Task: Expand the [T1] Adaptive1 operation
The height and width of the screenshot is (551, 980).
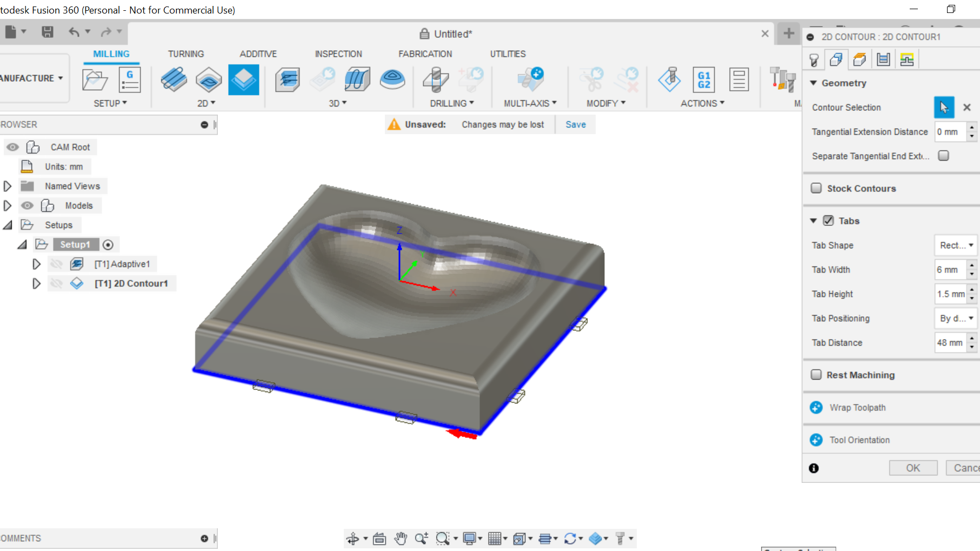Action: pos(36,264)
